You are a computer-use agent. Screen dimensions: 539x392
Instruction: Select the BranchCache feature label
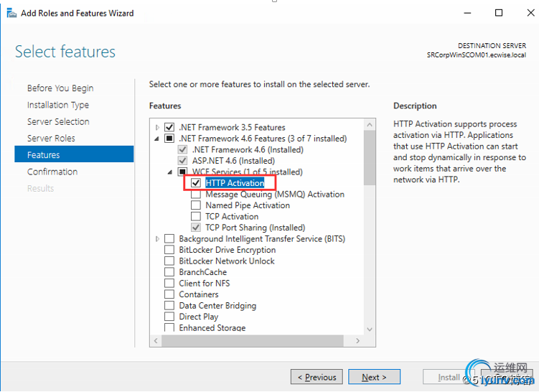coord(203,272)
